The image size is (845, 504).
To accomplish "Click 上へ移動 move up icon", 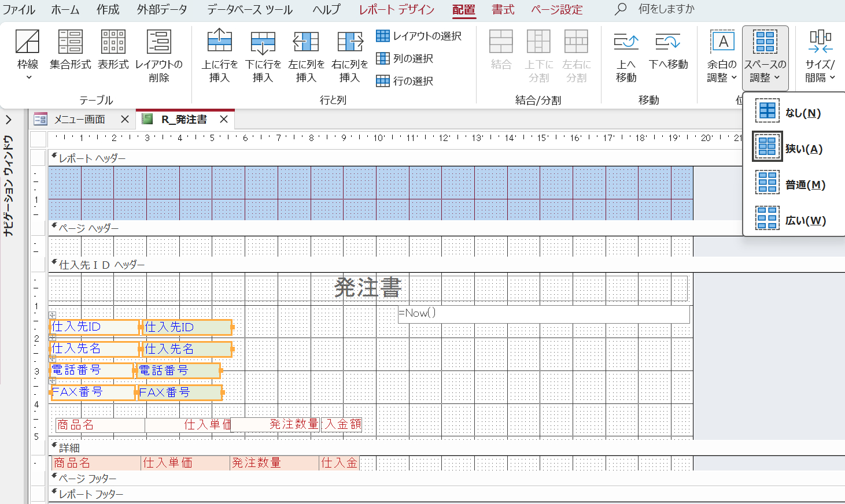I will click(x=626, y=55).
